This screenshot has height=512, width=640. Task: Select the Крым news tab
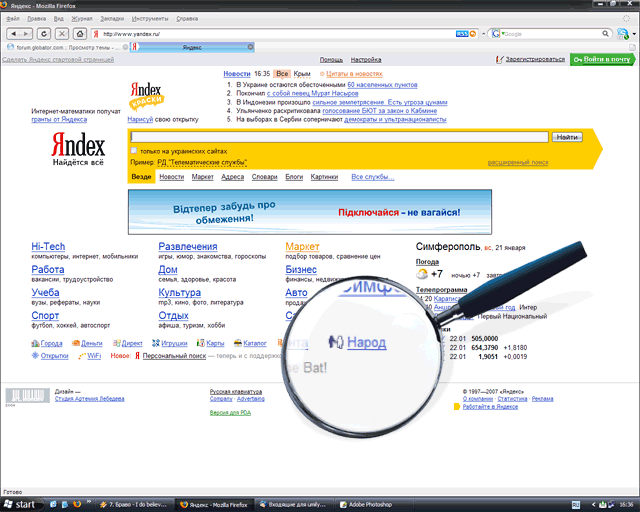(302, 74)
